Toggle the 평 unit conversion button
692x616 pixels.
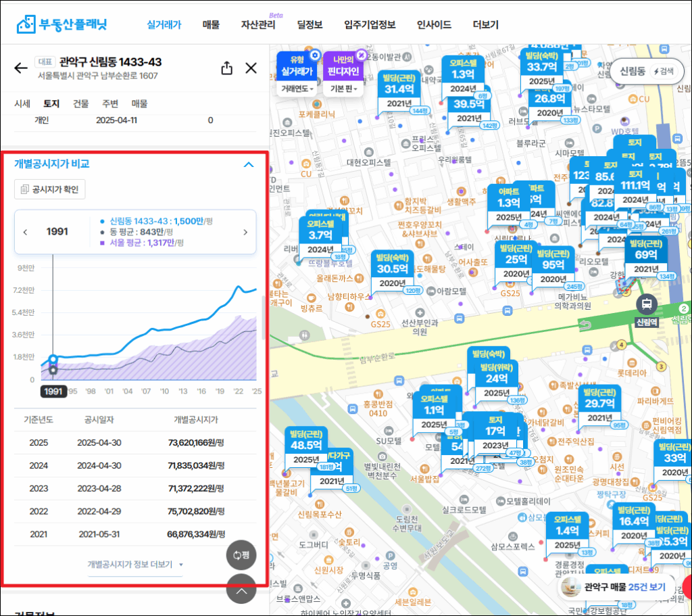pyautogui.click(x=241, y=555)
